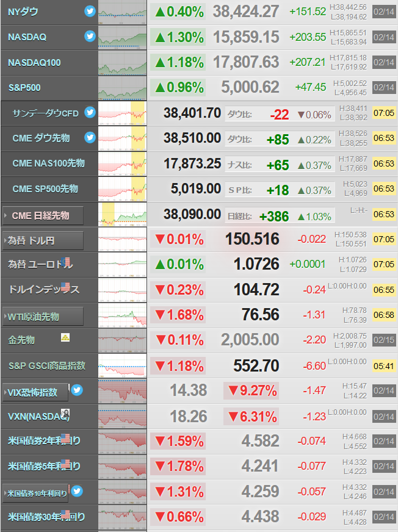Click the Twitter icon beside NYダウ
This screenshot has width=398, height=532.
click(x=90, y=11)
